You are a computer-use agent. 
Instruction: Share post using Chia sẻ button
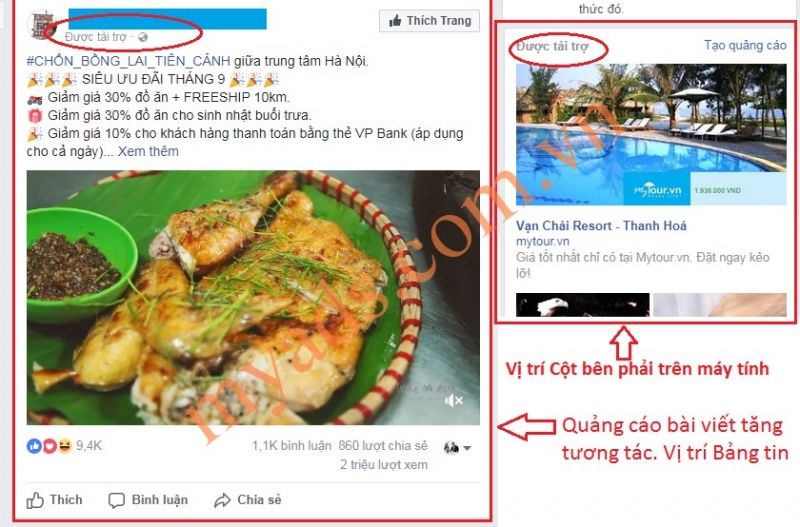point(247,500)
